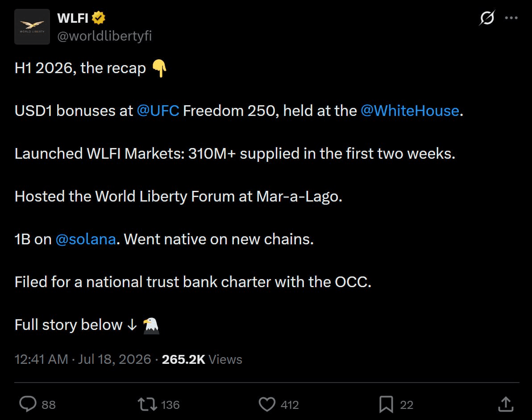Screen dimensions: 532x420
Task: Click the gold verified badge
Action: click(98, 18)
